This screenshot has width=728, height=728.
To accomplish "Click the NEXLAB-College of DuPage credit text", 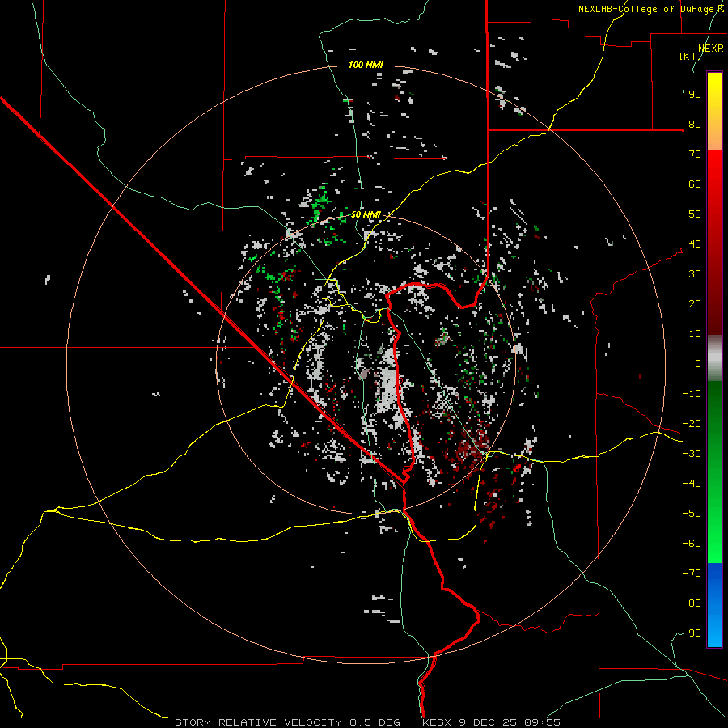I will [x=651, y=9].
